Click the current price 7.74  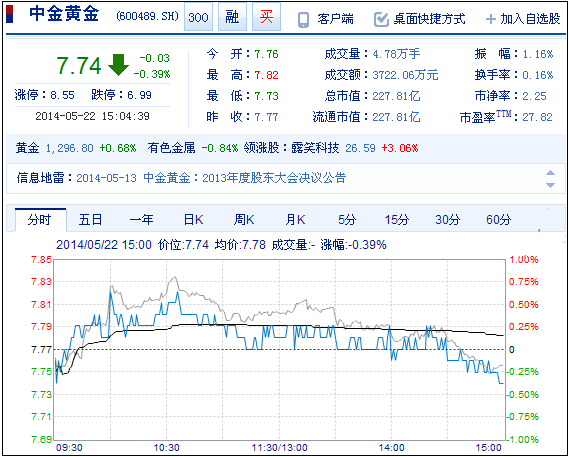(x=79, y=66)
